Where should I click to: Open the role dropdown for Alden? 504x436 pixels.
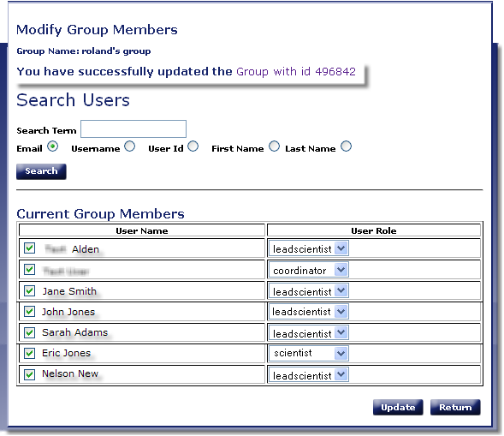[x=309, y=248]
